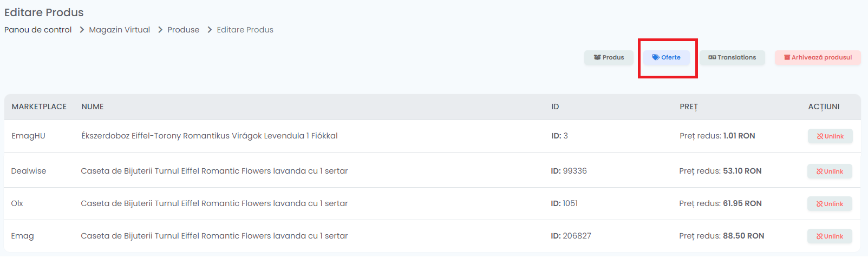Click the chevron after Panou de control

pyautogui.click(x=82, y=30)
